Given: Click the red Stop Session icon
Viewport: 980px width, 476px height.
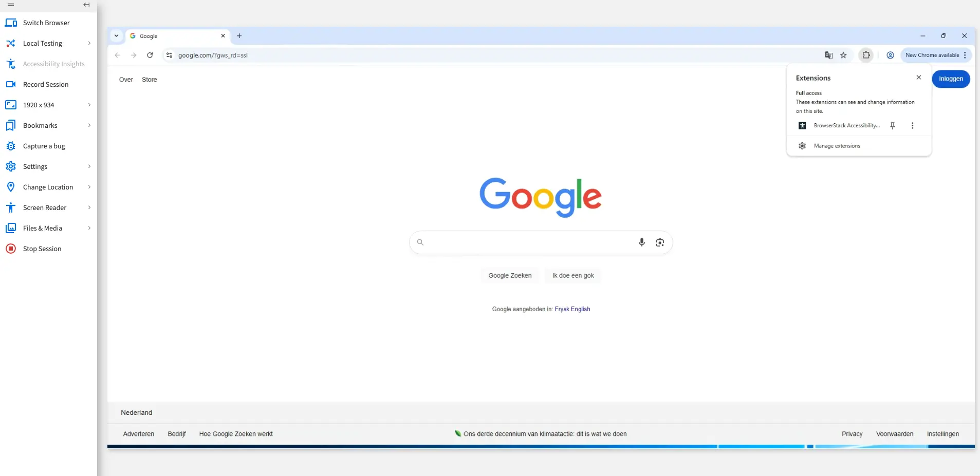Looking at the screenshot, I should [11, 249].
